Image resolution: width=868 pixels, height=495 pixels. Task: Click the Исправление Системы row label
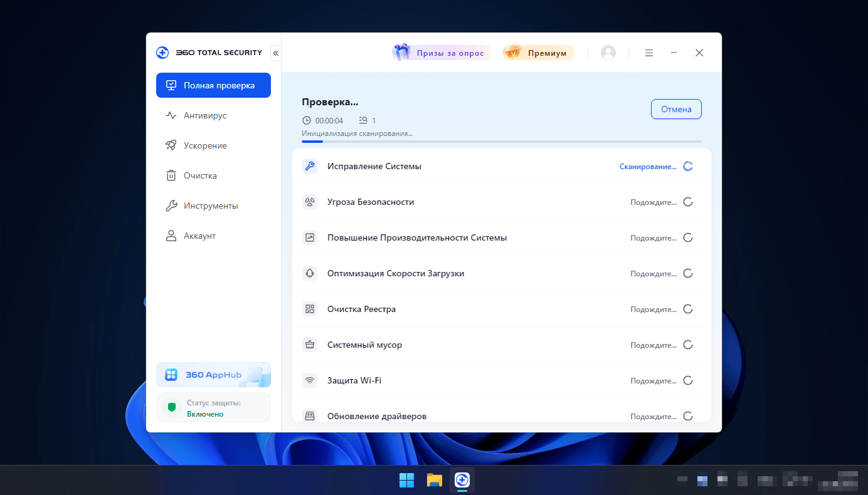(374, 167)
